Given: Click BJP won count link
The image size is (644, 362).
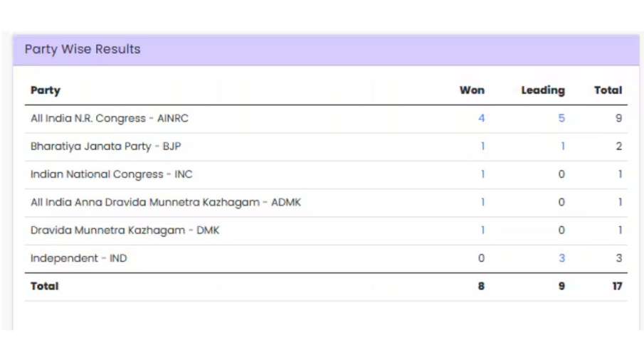Looking at the screenshot, I should click(x=482, y=146).
